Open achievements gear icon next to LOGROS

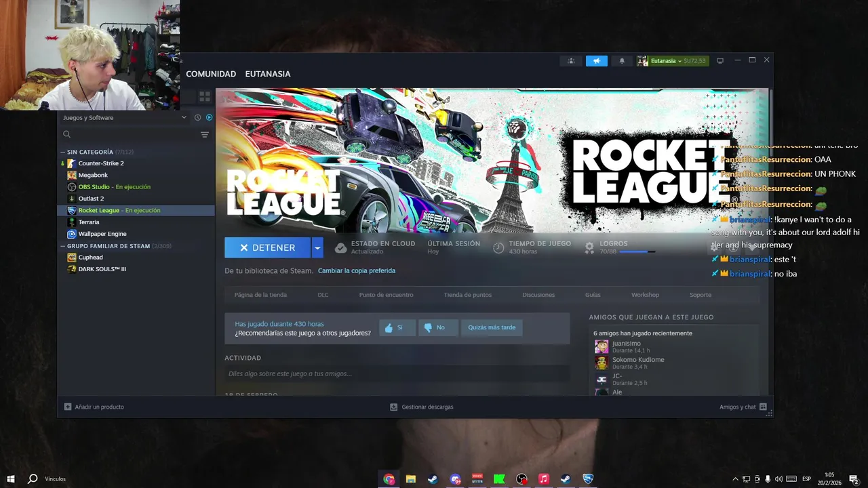coord(589,247)
